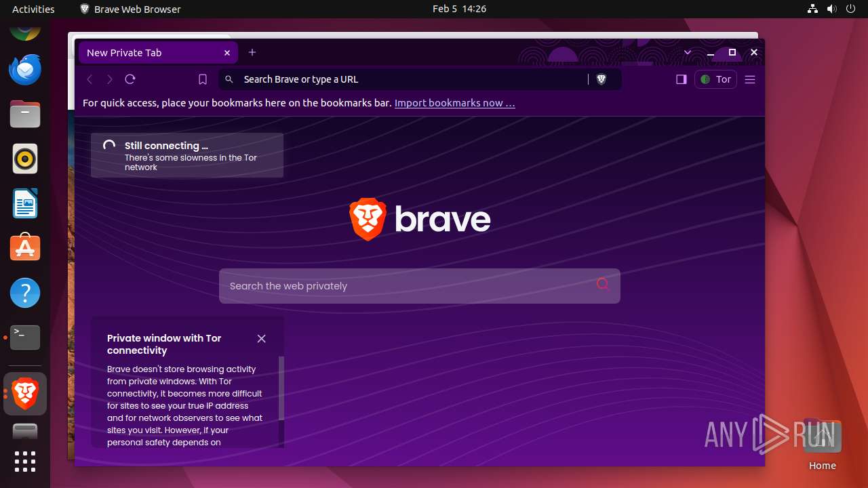Click the volume icon in top bar
Viewport: 868px width, 488px height.
832,9
